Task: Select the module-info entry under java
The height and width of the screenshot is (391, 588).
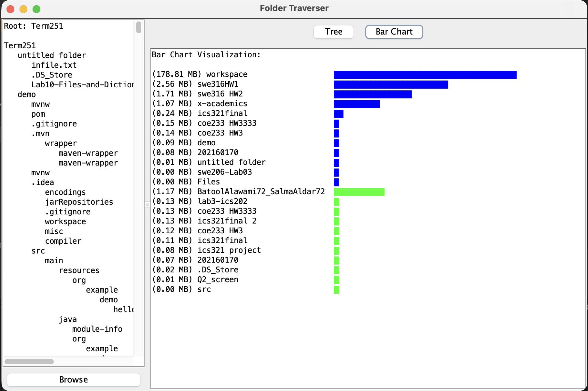Action: pyautogui.click(x=97, y=329)
